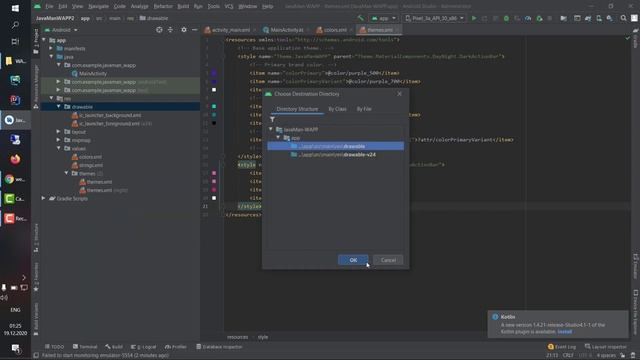Click the project panel settings gear
This screenshot has height=360, width=640.
point(184,30)
